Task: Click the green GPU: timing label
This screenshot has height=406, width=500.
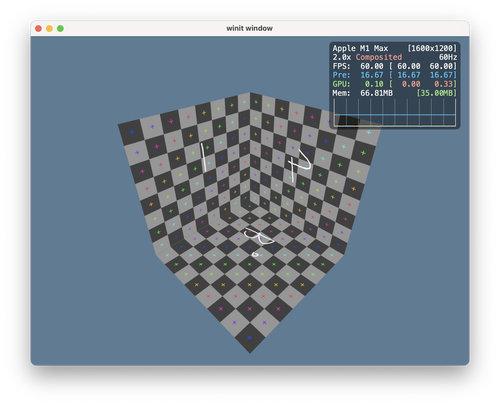Action: pos(341,84)
